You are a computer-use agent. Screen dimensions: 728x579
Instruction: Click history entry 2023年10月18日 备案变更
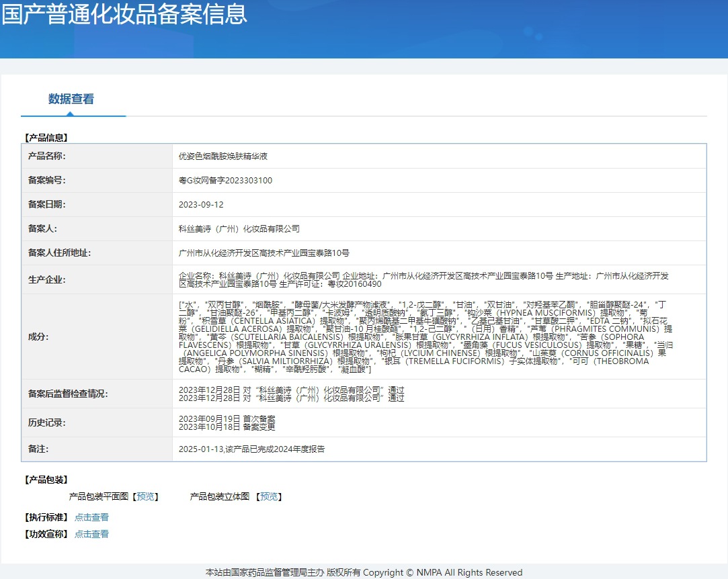227,427
